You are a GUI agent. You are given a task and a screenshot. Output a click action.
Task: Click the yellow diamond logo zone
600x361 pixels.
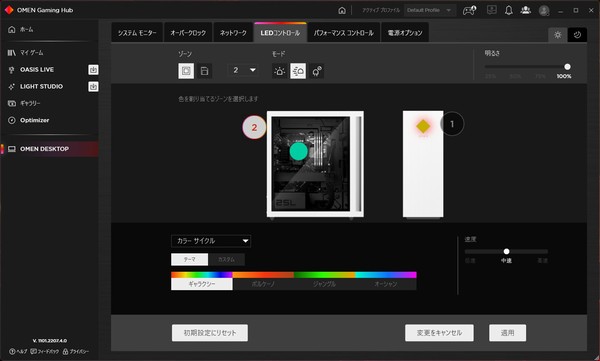pyautogui.click(x=423, y=126)
